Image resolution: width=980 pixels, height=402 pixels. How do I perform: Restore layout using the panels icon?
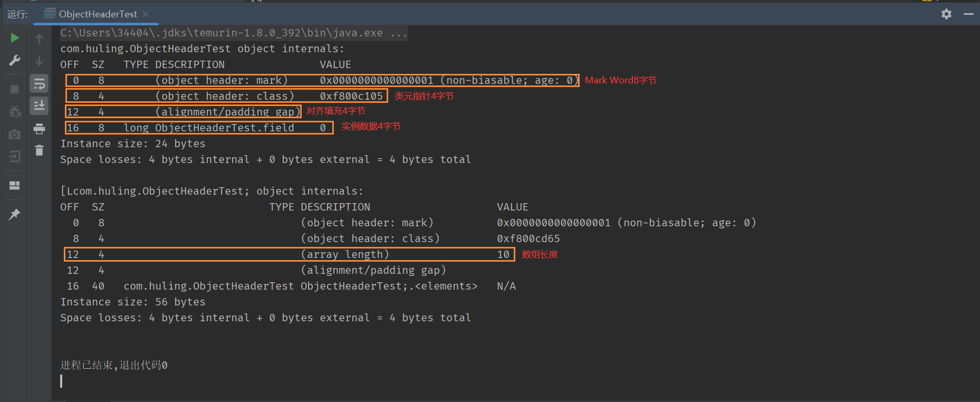[15, 185]
